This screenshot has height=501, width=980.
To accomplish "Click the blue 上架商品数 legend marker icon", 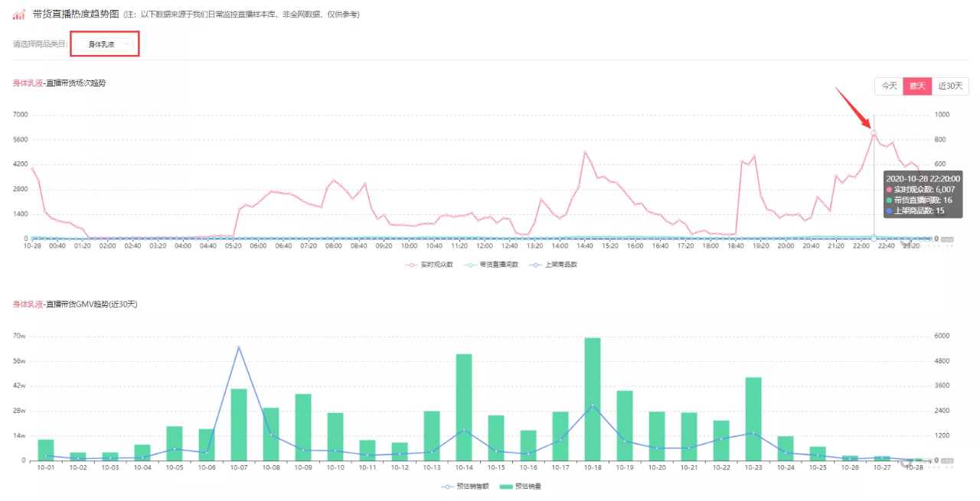I will pos(535,265).
